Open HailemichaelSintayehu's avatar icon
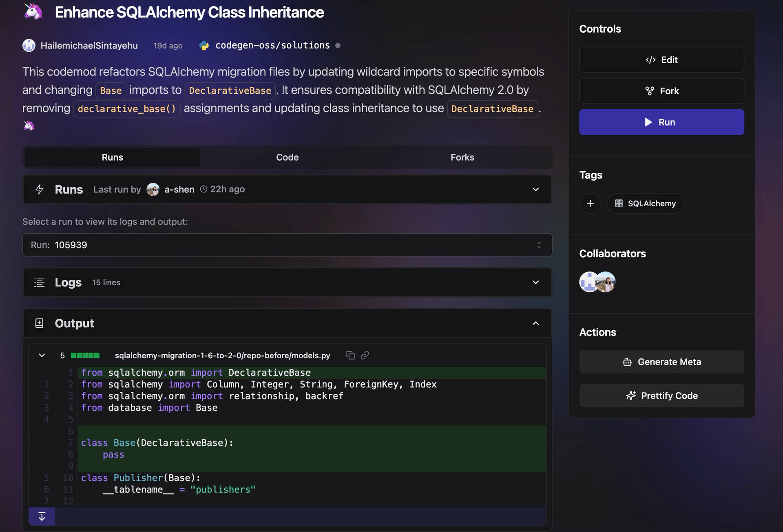Viewport: 783px width, 532px height. (x=29, y=45)
